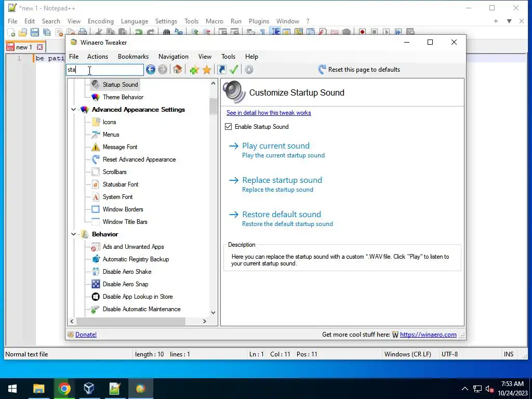Open the Donate! link
This screenshot has height=399, width=532.
[x=86, y=335]
